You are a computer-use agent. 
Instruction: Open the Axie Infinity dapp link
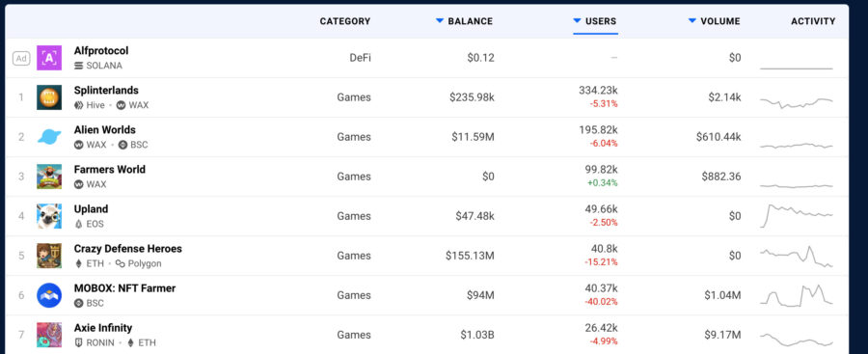coord(103,328)
